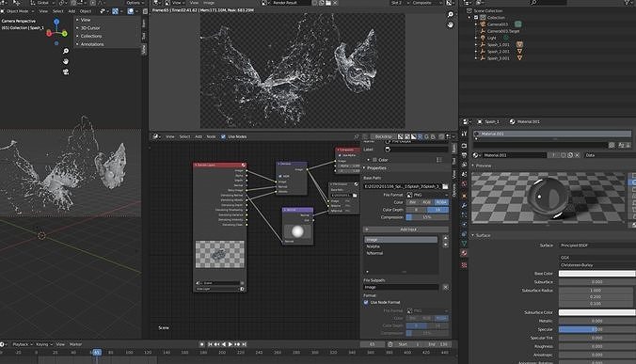This screenshot has width=636, height=364.
Task: Click the zoom icon in render image editor
Action: 451,15
